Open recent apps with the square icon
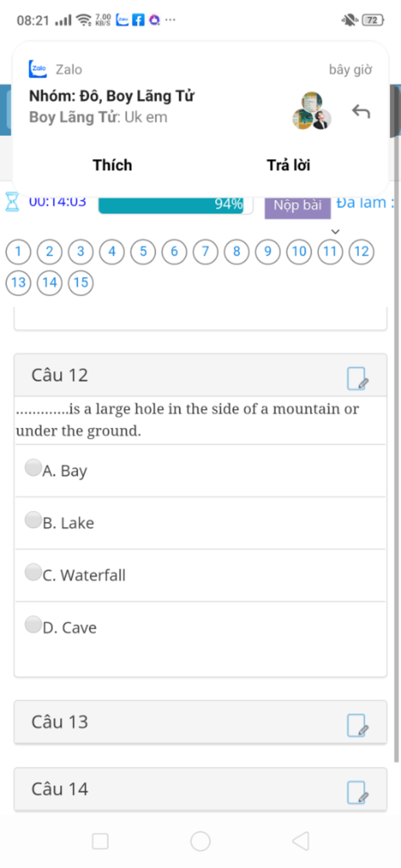The image size is (401, 868). click(100, 841)
